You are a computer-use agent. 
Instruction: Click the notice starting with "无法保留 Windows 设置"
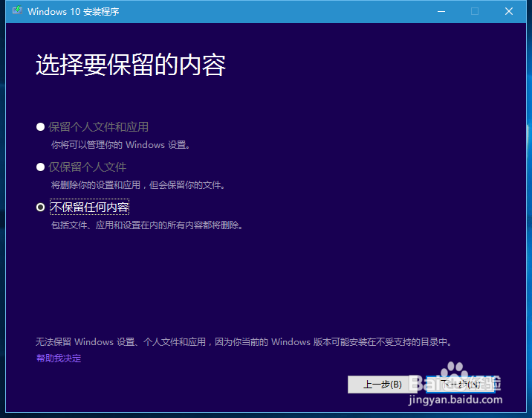244,341
